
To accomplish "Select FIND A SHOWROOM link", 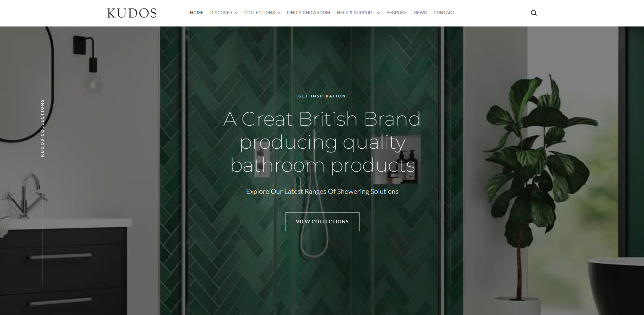I will tap(308, 13).
